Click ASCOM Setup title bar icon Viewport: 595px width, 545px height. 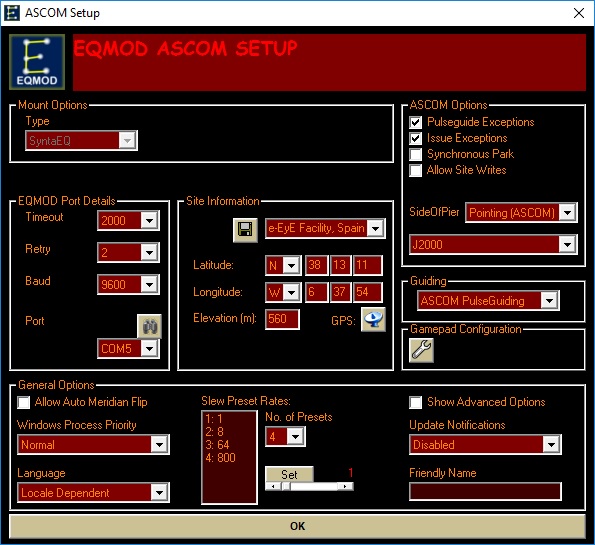tap(11, 13)
